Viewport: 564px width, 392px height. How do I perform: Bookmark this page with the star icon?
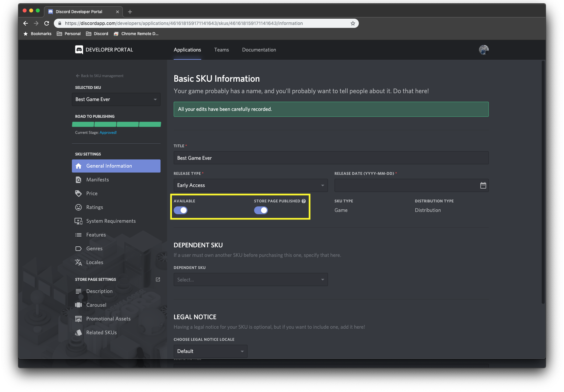353,23
